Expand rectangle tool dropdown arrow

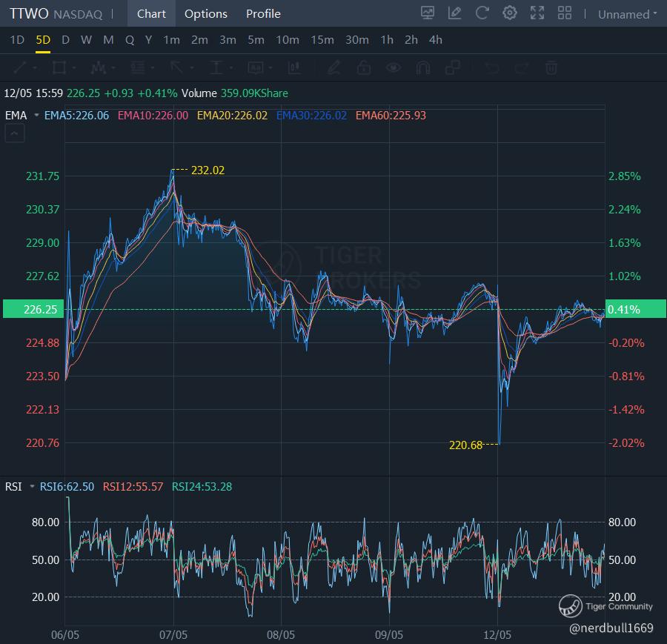coord(74,67)
